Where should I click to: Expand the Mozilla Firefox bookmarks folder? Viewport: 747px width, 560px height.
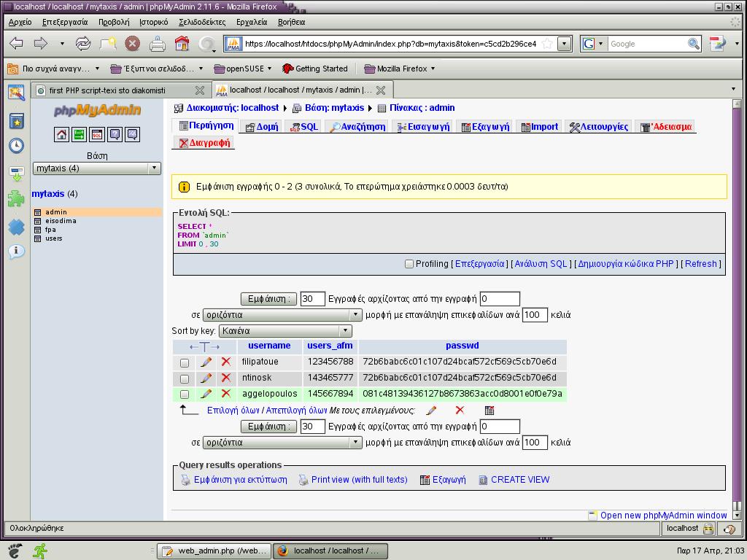tap(400, 69)
